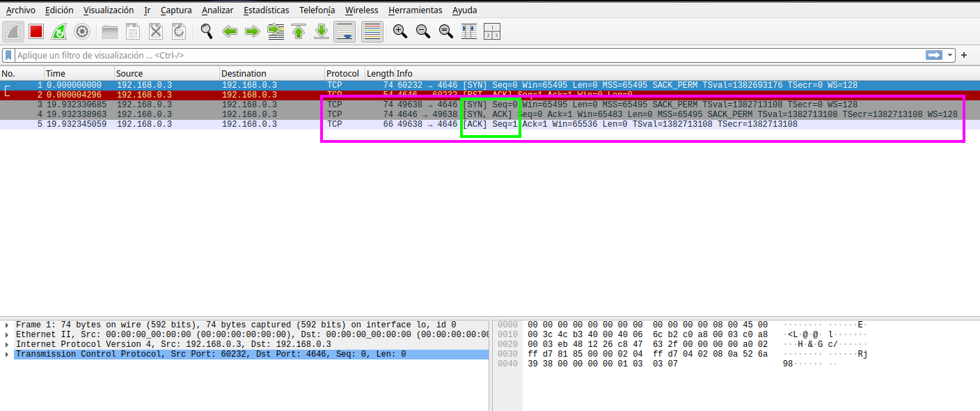Open the Analizar menu

tap(218, 10)
